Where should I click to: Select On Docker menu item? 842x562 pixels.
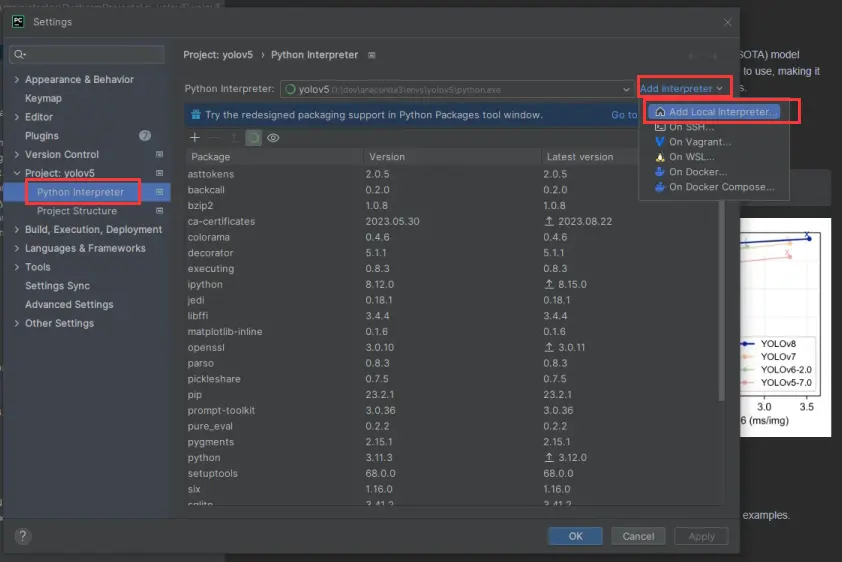point(714,172)
